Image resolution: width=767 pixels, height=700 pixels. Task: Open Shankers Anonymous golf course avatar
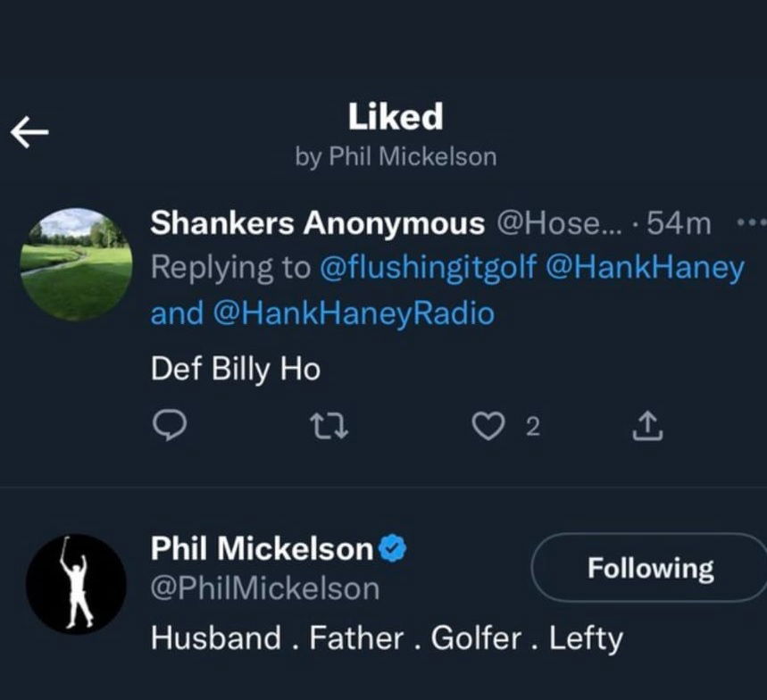(76, 264)
